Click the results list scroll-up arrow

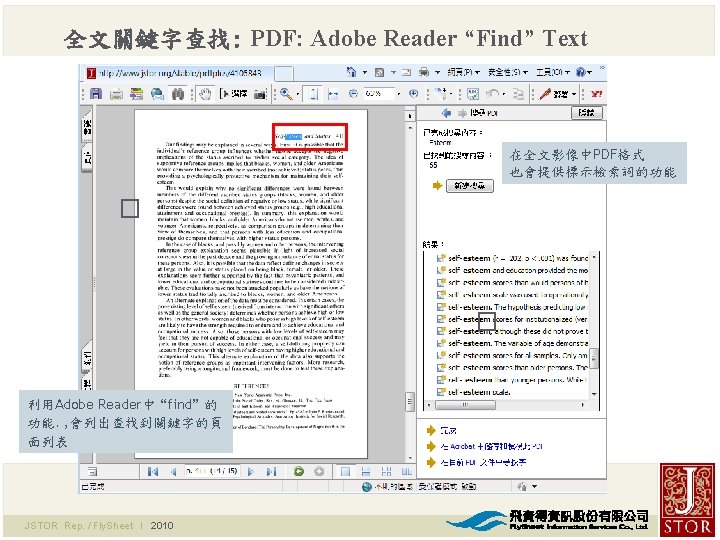pyautogui.click(x=594, y=257)
